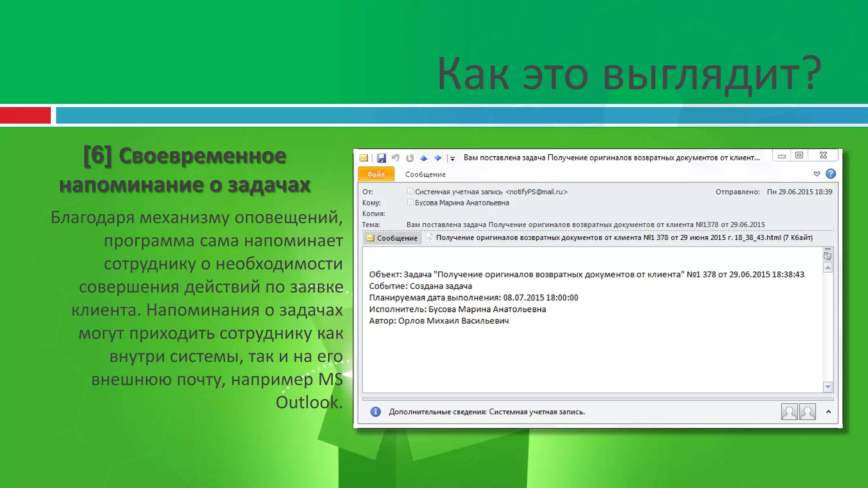This screenshot has width=868, height=488.
Task: Maximize the Outlook message window
Action: (799, 155)
